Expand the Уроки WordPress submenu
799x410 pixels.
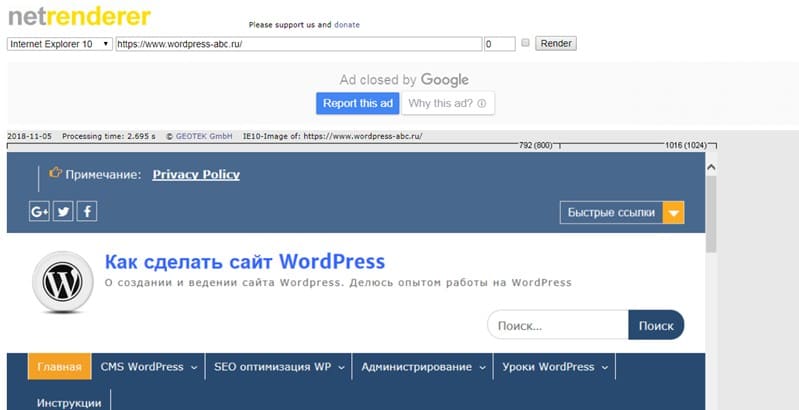(604, 368)
